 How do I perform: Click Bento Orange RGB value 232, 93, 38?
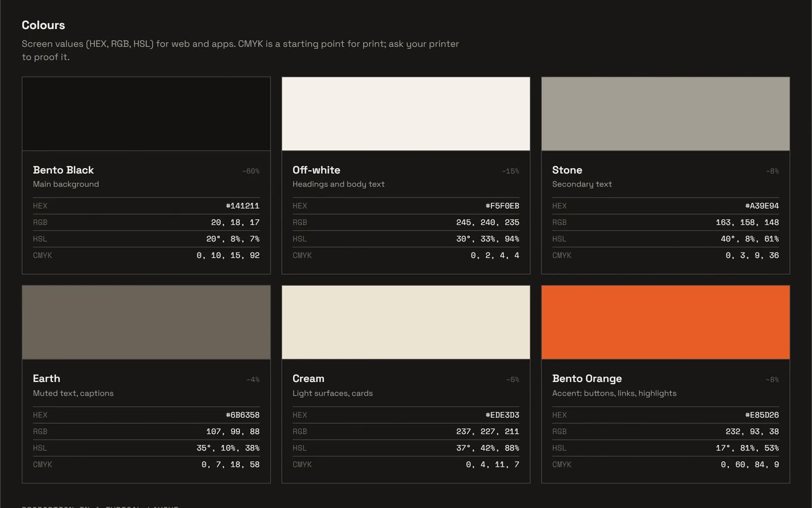pyautogui.click(x=752, y=431)
